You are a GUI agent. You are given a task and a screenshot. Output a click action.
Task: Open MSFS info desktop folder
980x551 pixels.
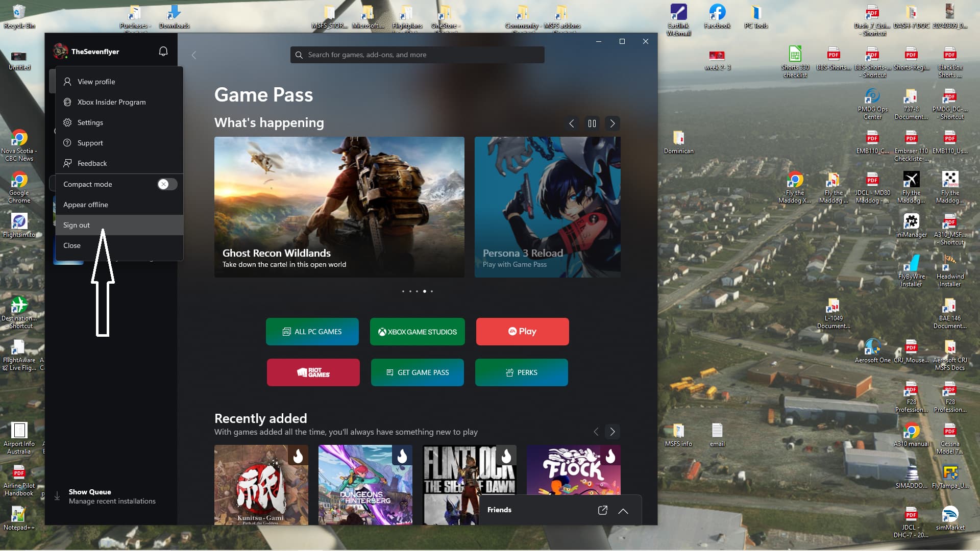(x=678, y=435)
